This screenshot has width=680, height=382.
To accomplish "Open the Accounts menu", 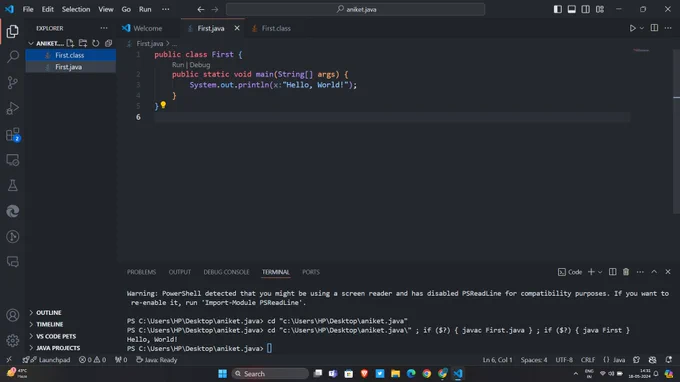I will pos(13,315).
